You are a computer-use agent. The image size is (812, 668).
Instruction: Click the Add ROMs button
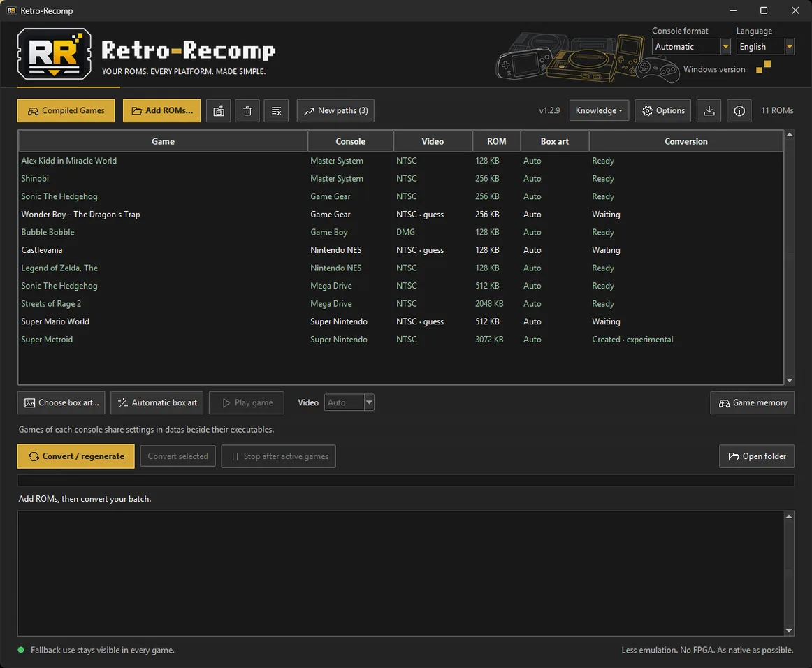[x=161, y=111]
